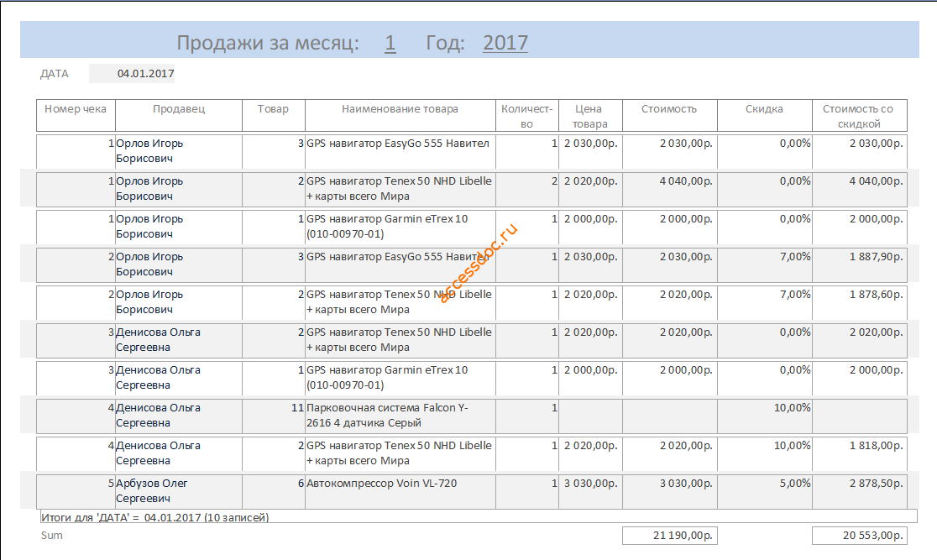Click the 'Стоимость со скидкой' column header
Viewport: 937px width, 560px height.
[x=859, y=115]
